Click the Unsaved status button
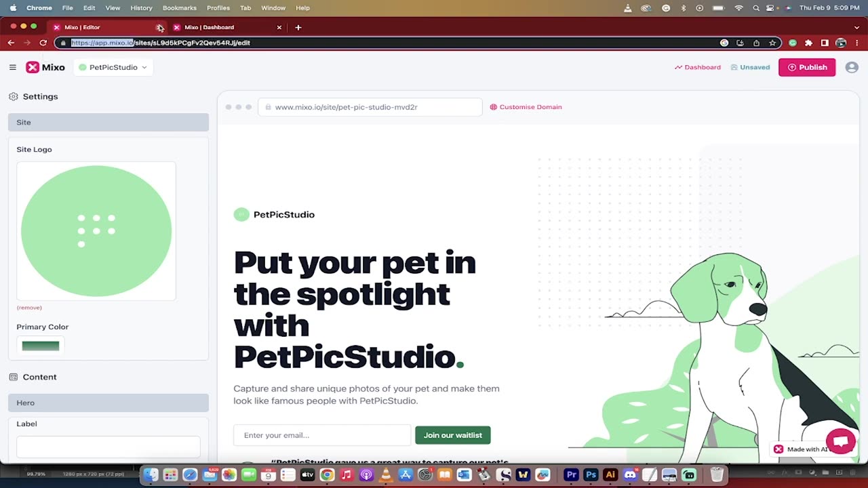Screen dimensions: 868x488 tap(750, 67)
